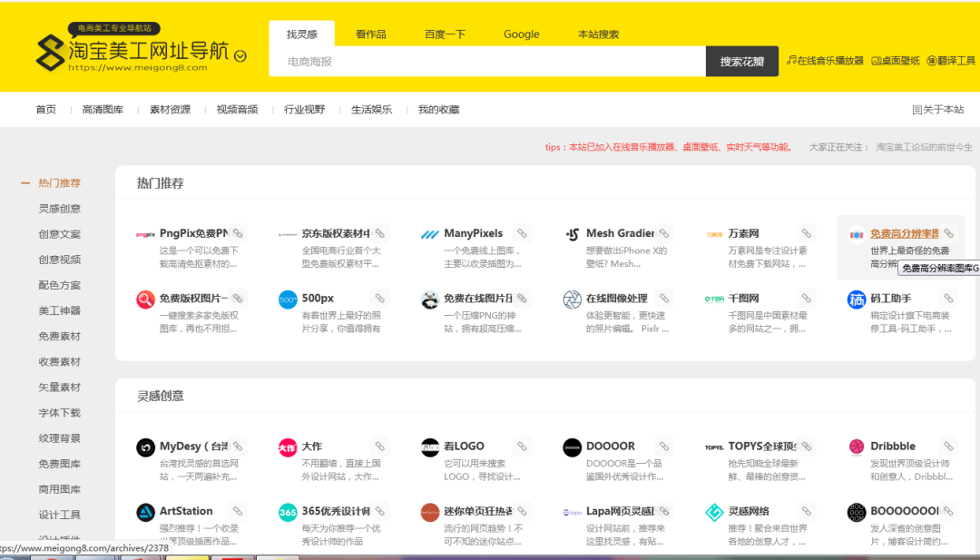This screenshot has width=980, height=560.
Task: Open the 生活娱乐 navigation menu
Action: click(371, 110)
